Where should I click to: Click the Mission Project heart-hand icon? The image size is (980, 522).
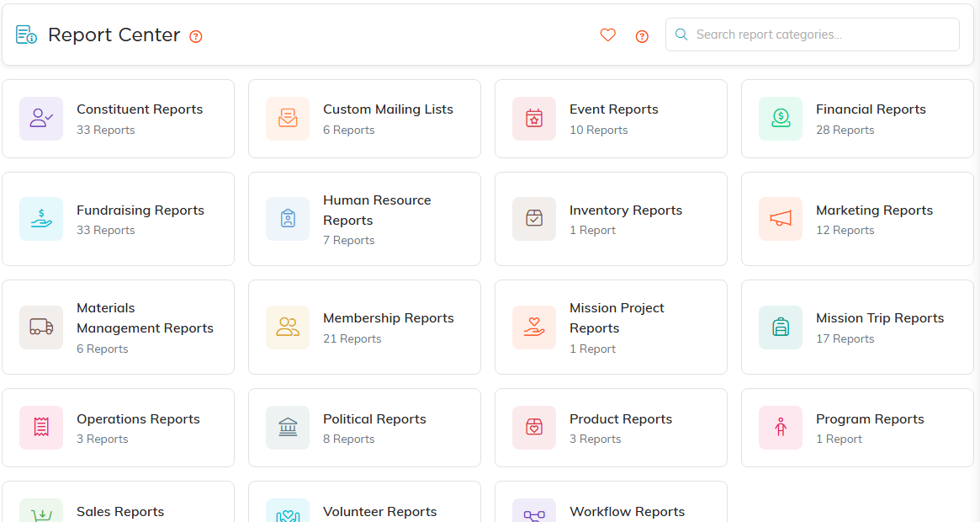[534, 328]
